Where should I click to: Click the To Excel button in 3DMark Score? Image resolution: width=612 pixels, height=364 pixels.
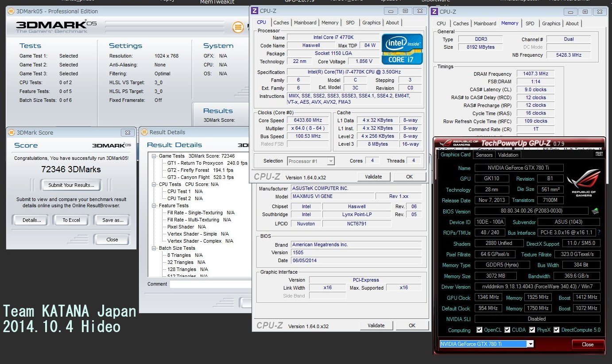(x=71, y=220)
